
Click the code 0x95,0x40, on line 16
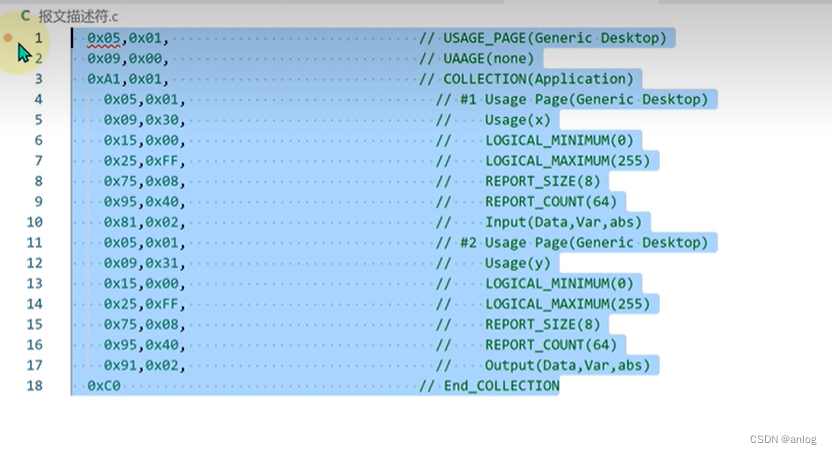(x=144, y=345)
